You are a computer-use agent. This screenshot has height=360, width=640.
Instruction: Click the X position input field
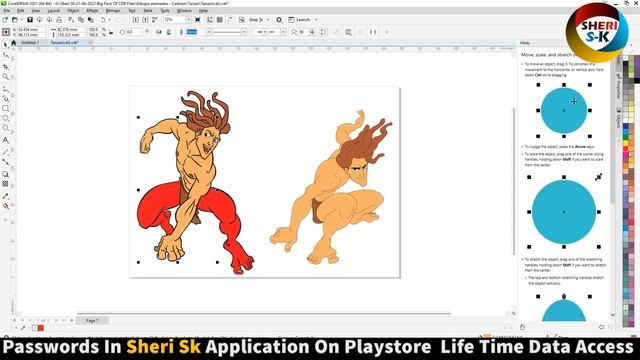pyautogui.click(x=32, y=29)
